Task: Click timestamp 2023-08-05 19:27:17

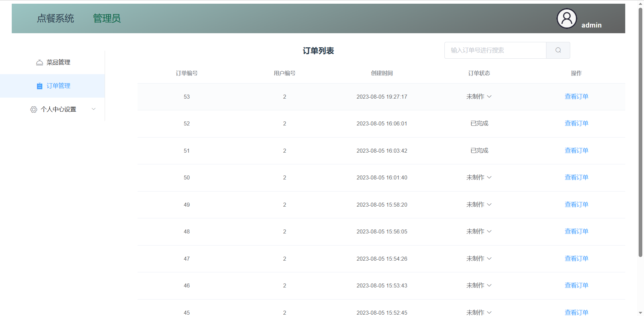Action: click(382, 97)
